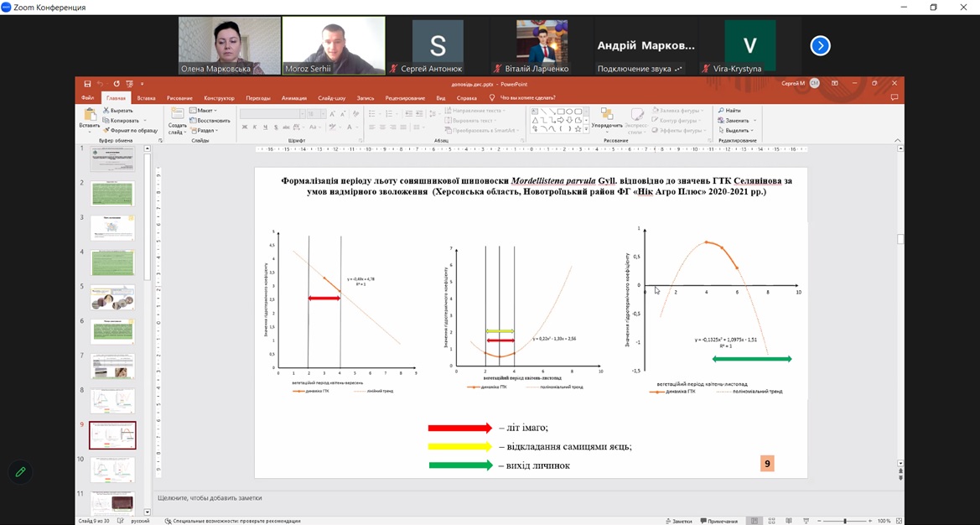Image resolution: width=980 pixels, height=525 pixels.
Task: Click the slide number 9 orange box
Action: [767, 464]
